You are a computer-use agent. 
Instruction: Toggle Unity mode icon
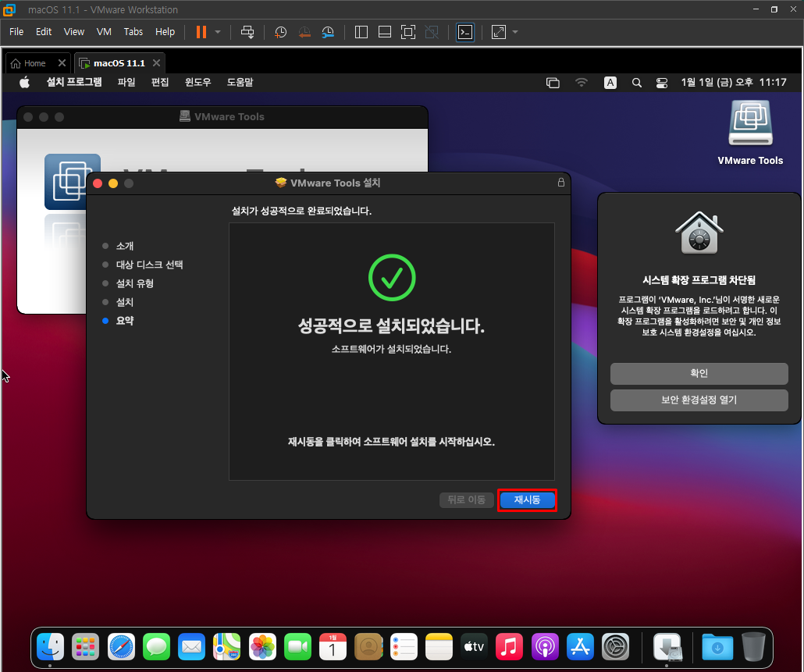pos(432,32)
